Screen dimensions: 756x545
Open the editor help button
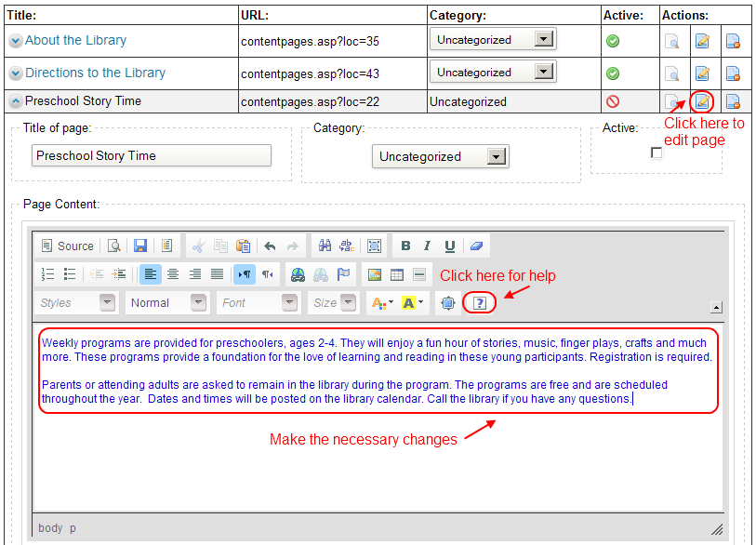[x=479, y=303]
